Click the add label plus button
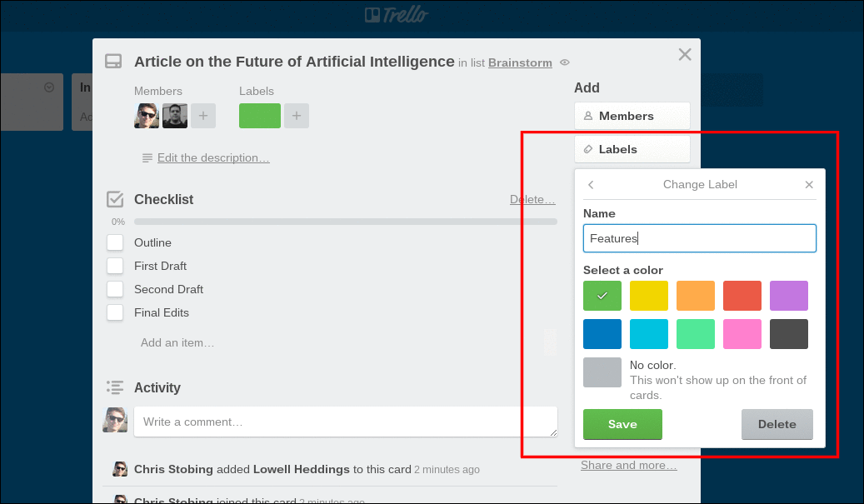This screenshot has width=864, height=504. click(x=297, y=116)
